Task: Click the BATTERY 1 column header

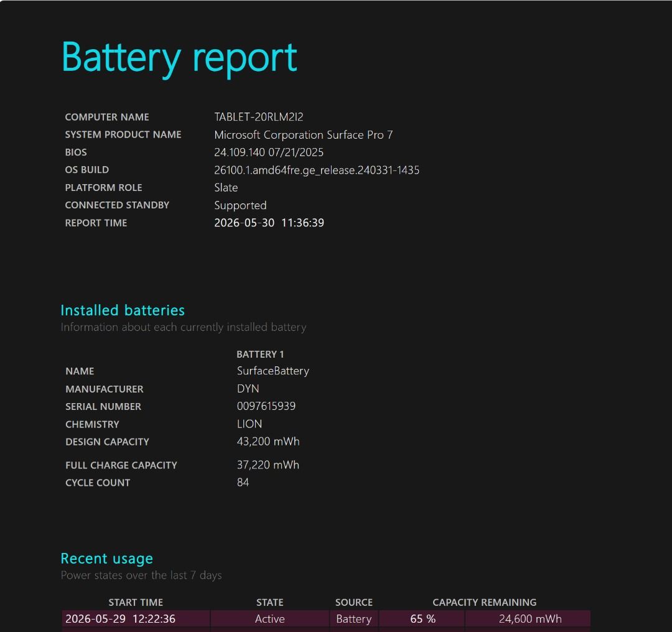Action: 260,355
